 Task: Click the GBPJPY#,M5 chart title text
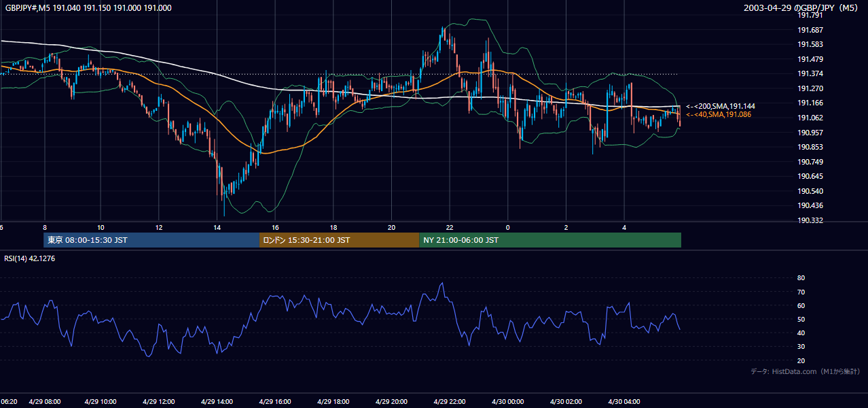pyautogui.click(x=88, y=8)
